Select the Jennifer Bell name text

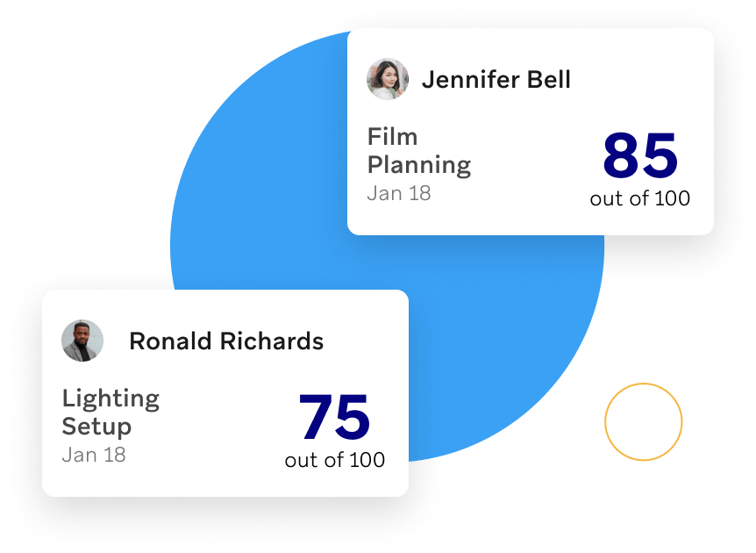[496, 80]
